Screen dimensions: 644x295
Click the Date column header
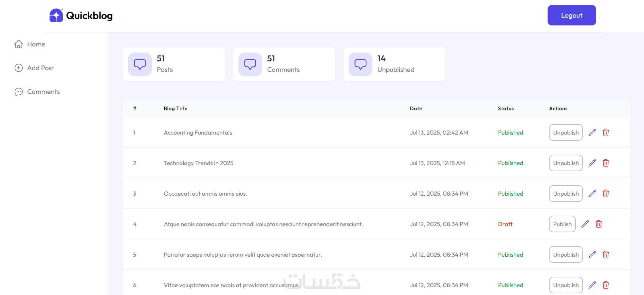point(416,109)
